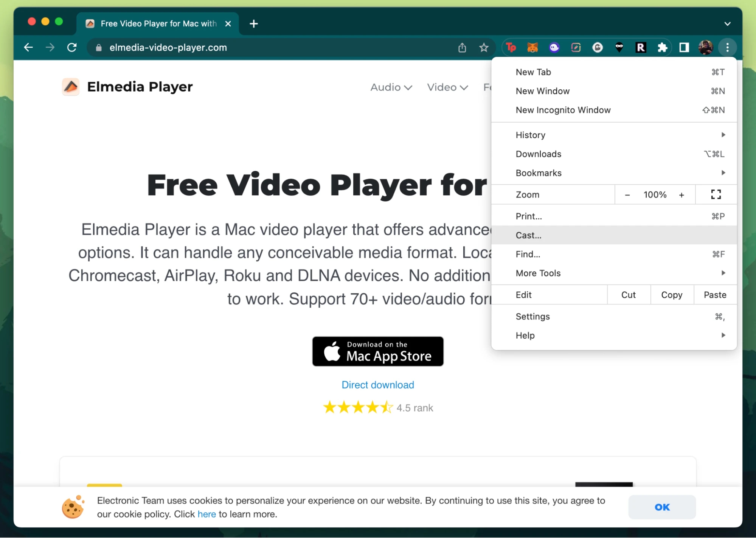Open the MetaMask extension
This screenshot has width=756, height=538.
click(x=532, y=47)
